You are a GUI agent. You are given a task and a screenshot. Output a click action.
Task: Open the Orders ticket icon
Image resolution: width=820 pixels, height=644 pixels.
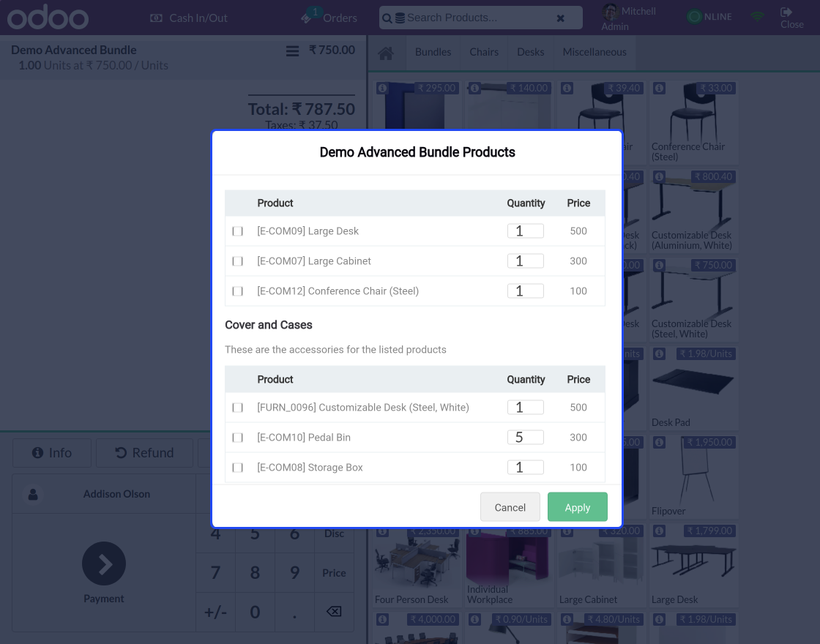307,18
